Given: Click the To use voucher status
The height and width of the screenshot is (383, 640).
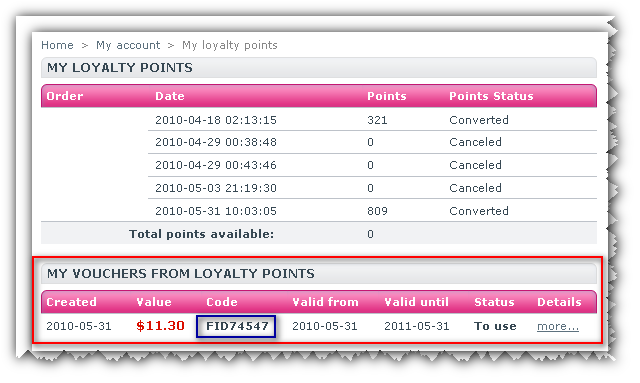Looking at the screenshot, I should click(x=495, y=326).
